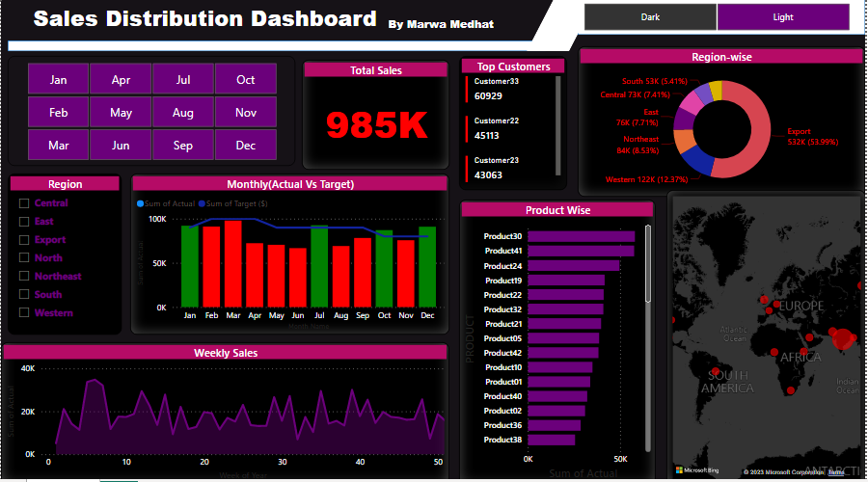Filter by the Jan month button
The image size is (868, 482).
pyautogui.click(x=58, y=80)
